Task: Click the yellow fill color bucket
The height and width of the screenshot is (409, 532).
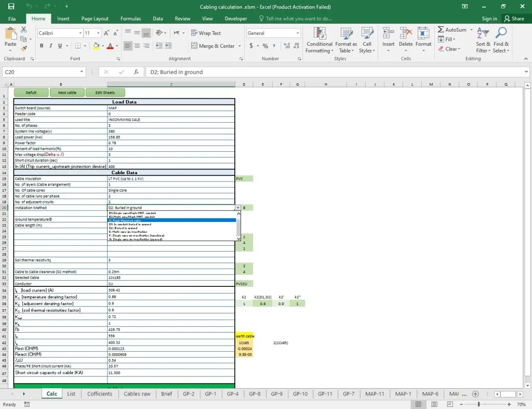Action: 97,46
